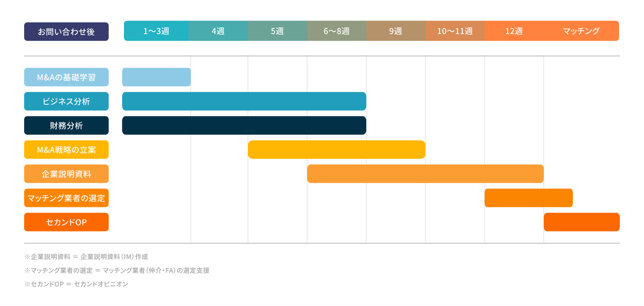Image resolution: width=644 pixels, height=306 pixels.
Task: Click the セカンドOP footnote about セカンドオピニオン
Action: click(x=76, y=284)
